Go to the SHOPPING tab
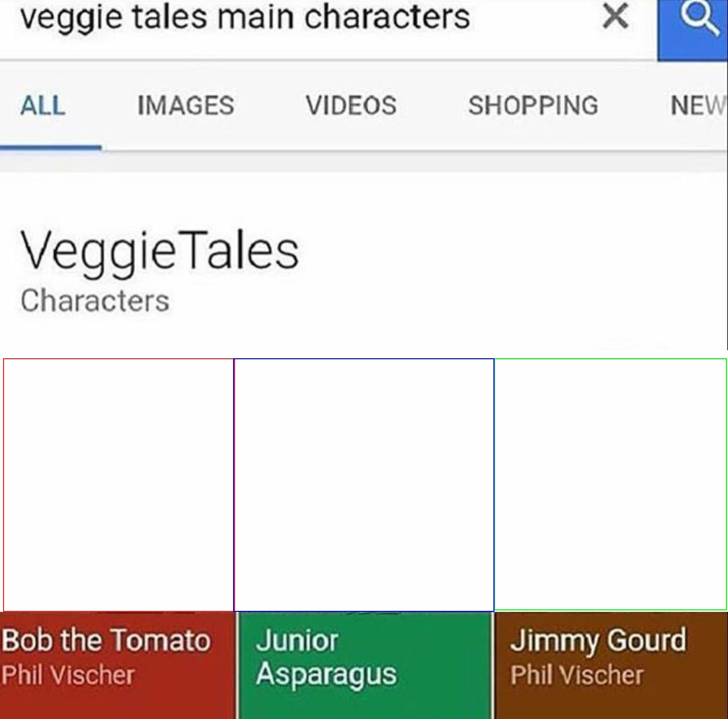The height and width of the screenshot is (719, 728). 533,106
